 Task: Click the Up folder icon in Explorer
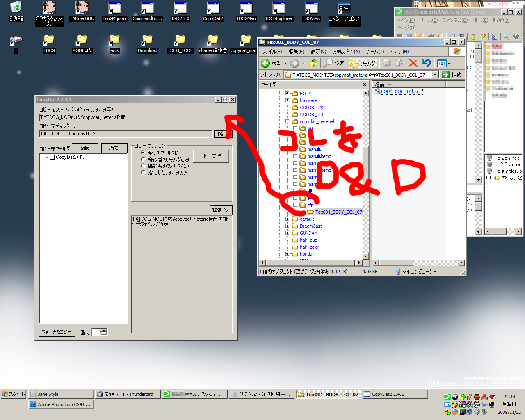coord(313,63)
